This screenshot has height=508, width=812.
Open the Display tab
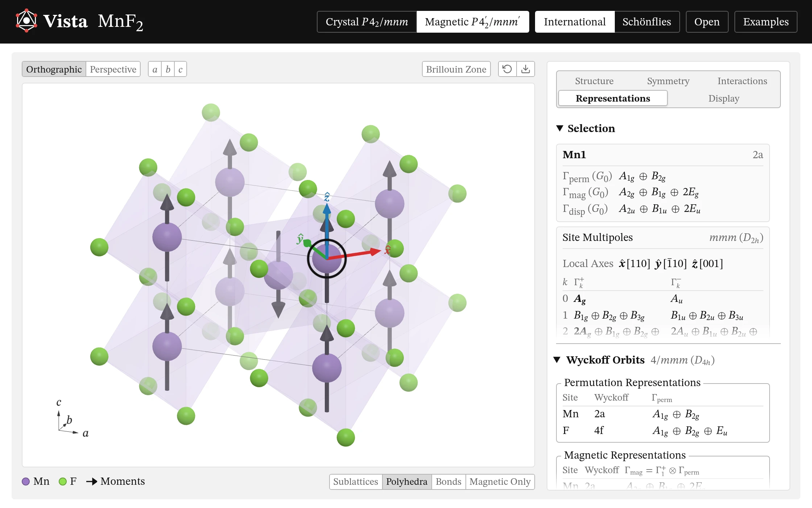click(x=724, y=98)
